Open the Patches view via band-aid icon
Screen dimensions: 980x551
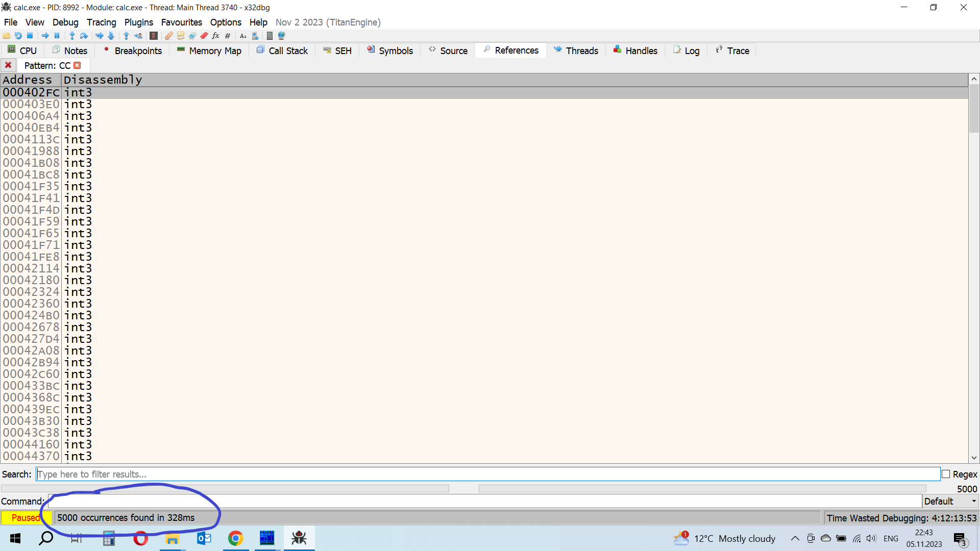pos(168,36)
